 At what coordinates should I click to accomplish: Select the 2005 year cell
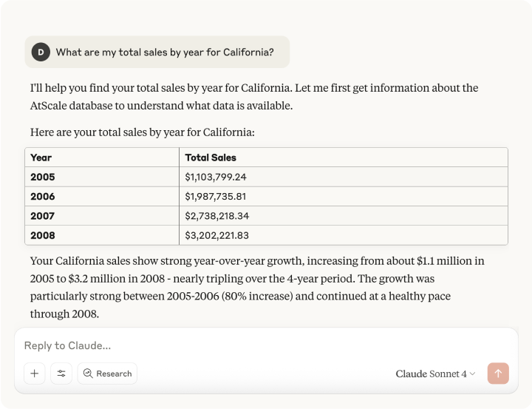43,177
